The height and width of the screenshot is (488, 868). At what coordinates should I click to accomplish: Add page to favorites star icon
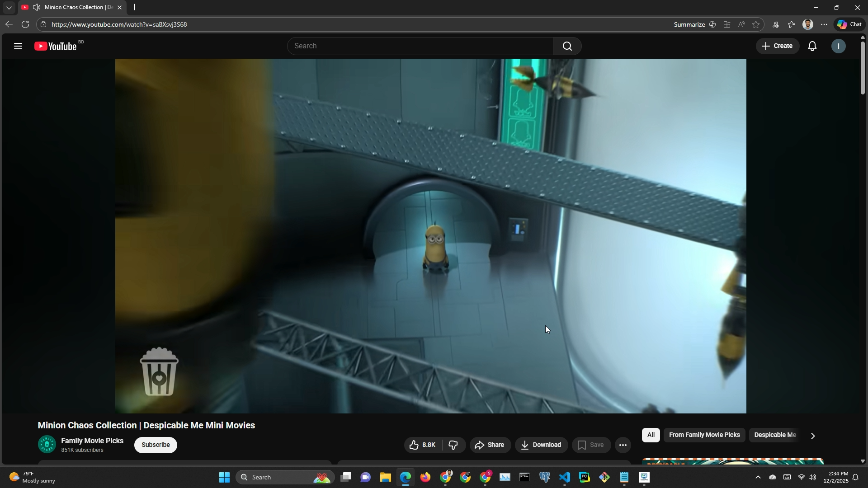pos(756,24)
